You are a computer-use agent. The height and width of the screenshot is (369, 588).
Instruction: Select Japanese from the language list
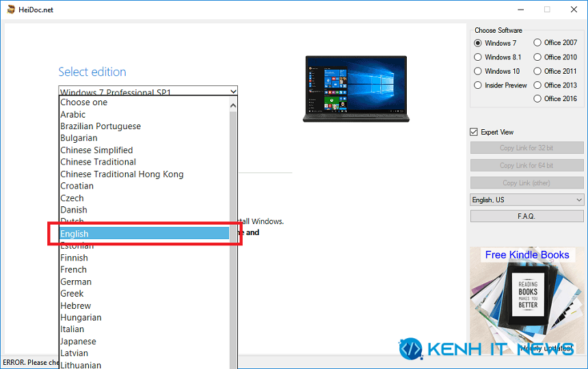144,341
